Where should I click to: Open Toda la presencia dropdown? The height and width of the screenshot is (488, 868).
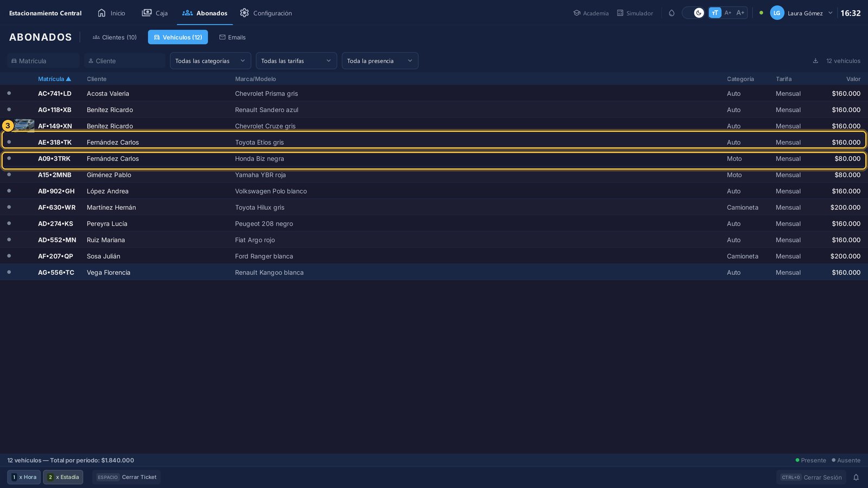point(380,61)
